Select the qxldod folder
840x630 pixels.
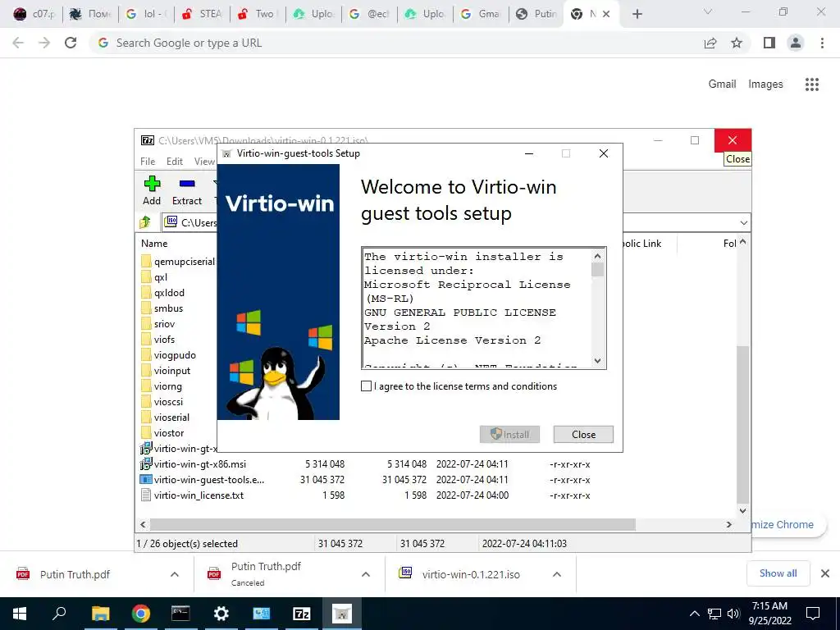[x=163, y=293]
